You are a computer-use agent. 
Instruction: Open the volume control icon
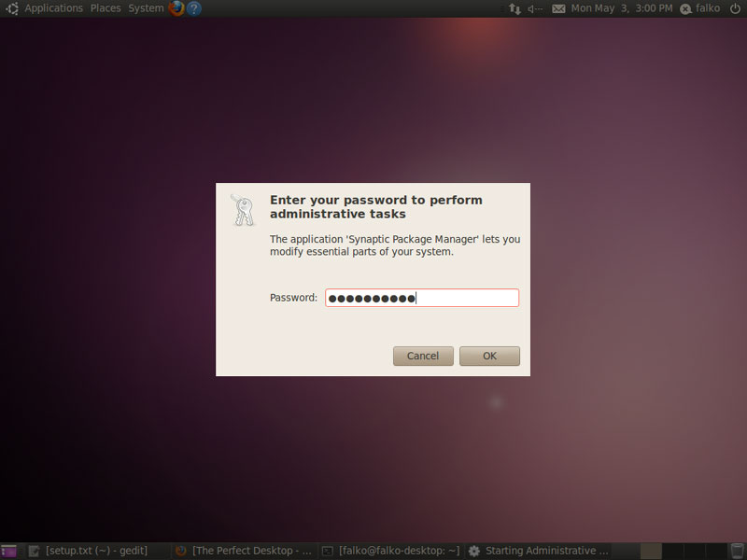click(535, 8)
